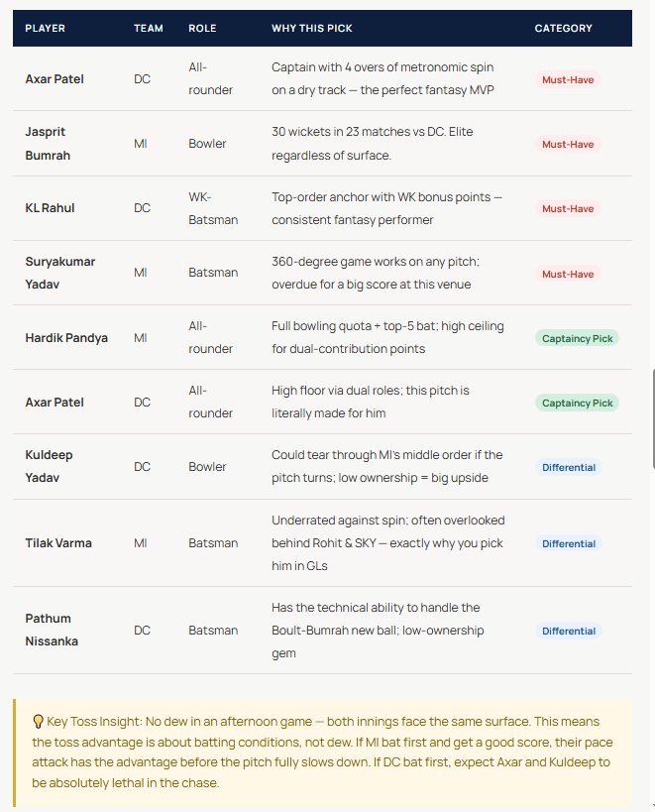Screen dimensions: 655x812
Task: Click the CATEGORY column header
Action: pyautogui.click(x=563, y=29)
